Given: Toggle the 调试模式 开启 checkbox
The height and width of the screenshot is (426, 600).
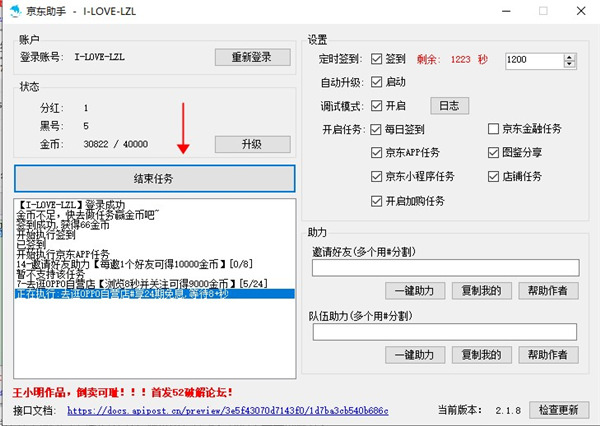Looking at the screenshot, I should [377, 106].
